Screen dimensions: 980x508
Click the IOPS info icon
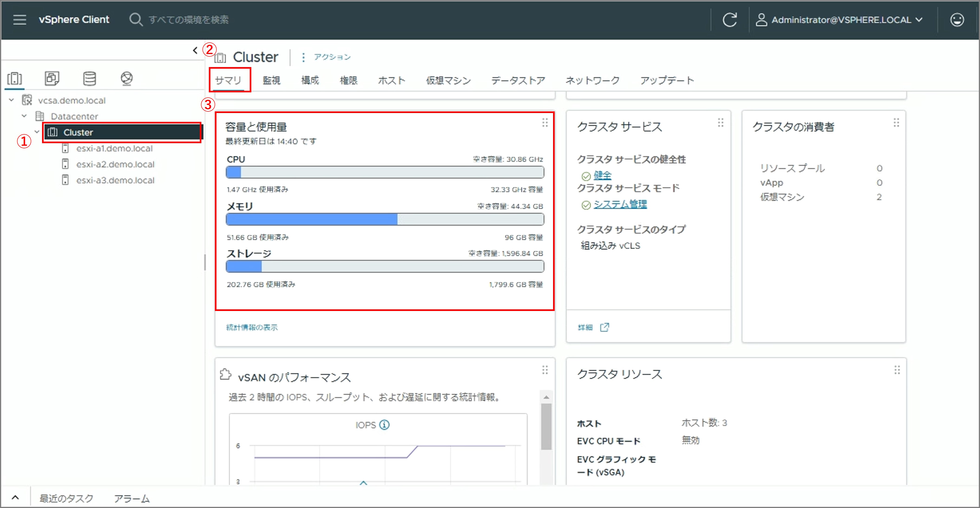(x=385, y=425)
